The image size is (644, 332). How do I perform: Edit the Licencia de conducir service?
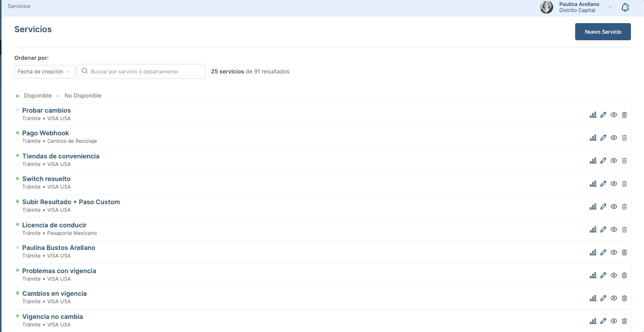[603, 229]
